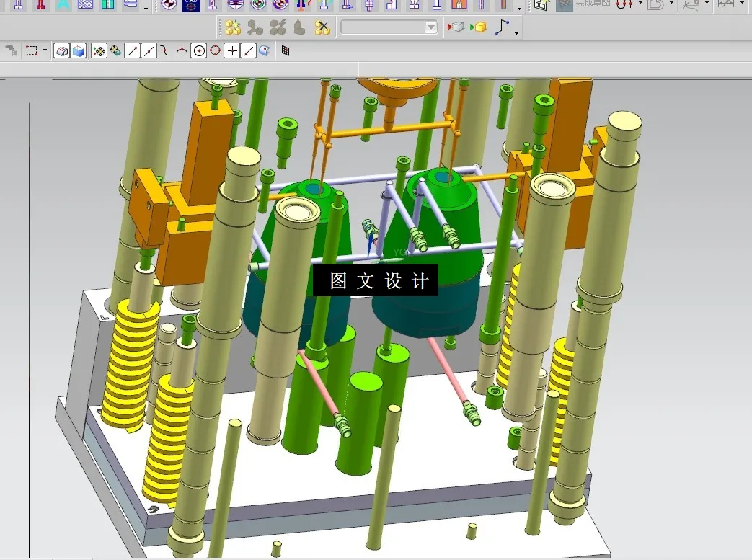Click the sketch-in-task-environment icon
752x560 pixels.
coord(541,5)
